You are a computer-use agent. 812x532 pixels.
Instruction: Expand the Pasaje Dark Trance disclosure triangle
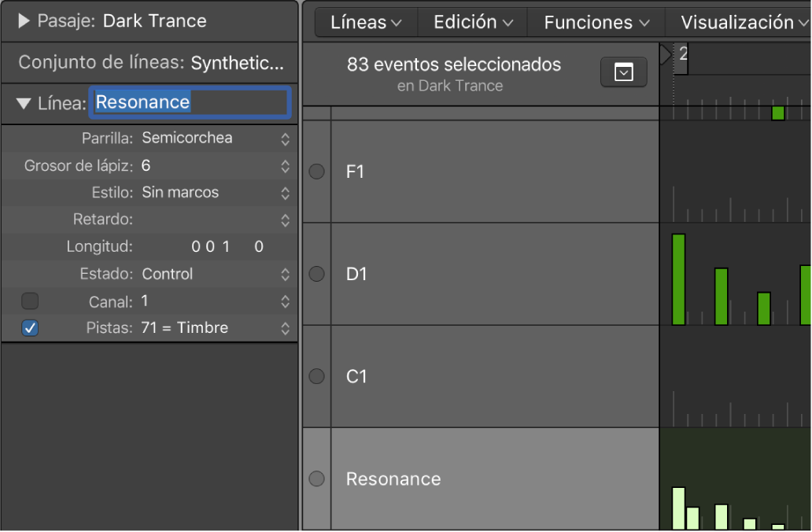click(x=24, y=21)
